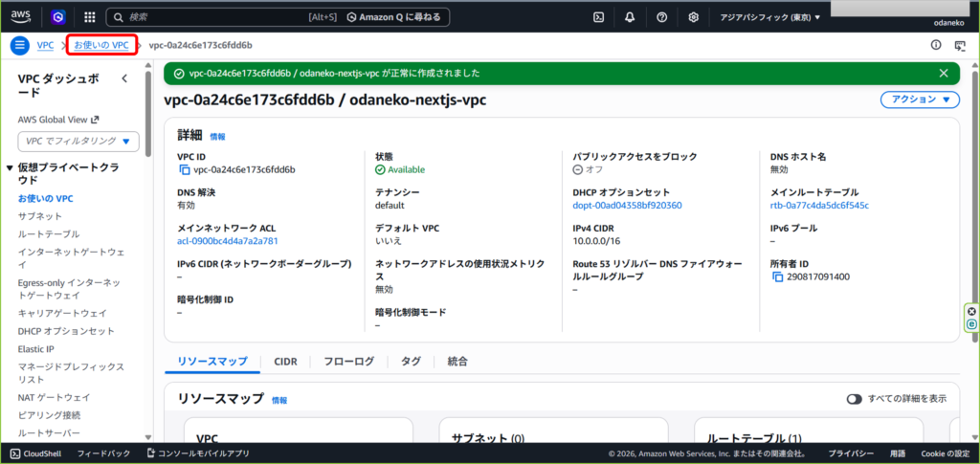Copy the VPC ID with copy icon

point(185,170)
